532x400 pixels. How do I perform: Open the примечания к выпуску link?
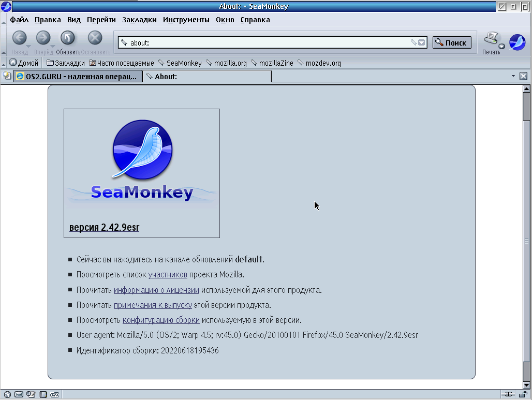pos(153,305)
